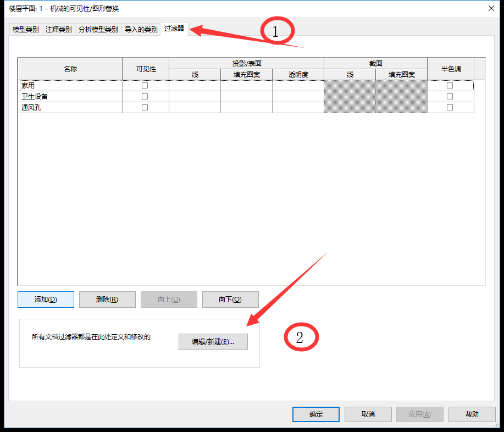The image size is (504, 432).
Task: Click the 可见性 column header
Action: tap(146, 69)
